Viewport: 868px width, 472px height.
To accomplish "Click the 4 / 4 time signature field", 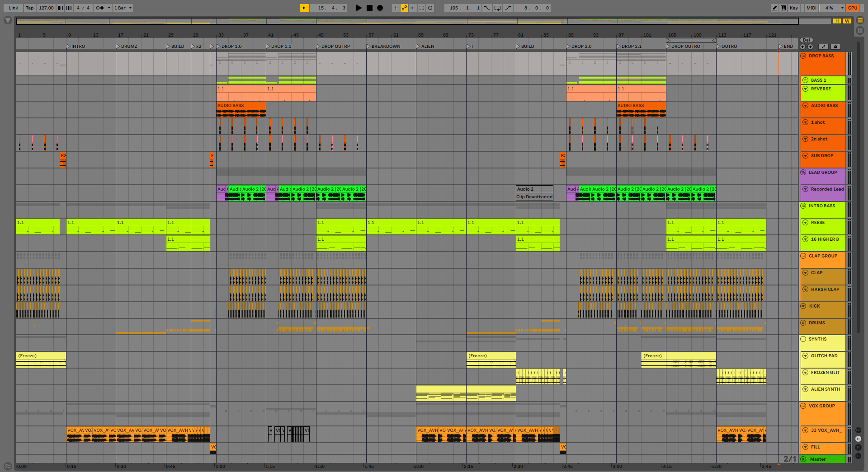I will (x=83, y=8).
